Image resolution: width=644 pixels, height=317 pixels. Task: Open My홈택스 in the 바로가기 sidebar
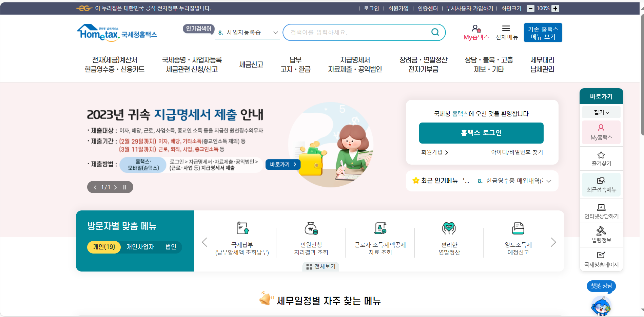click(601, 132)
